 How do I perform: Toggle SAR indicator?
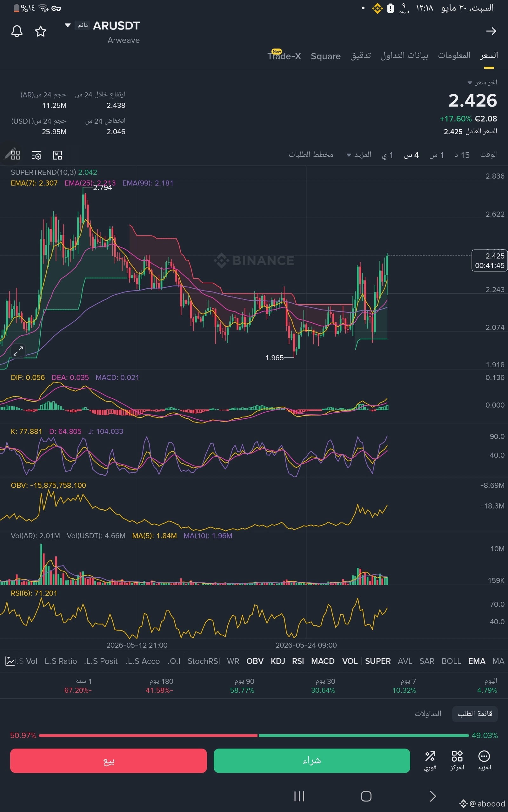pos(427,661)
